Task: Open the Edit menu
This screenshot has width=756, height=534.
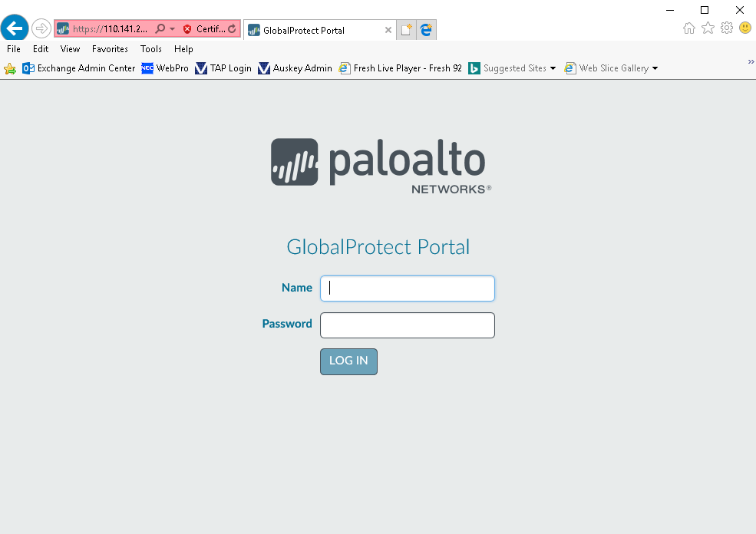Action: pos(41,48)
